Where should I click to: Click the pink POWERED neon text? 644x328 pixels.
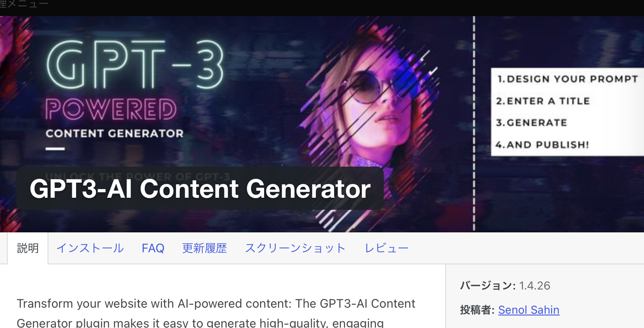[111, 109]
